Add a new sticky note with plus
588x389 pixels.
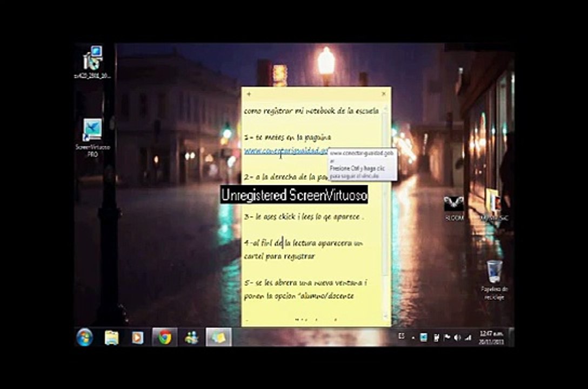click(249, 94)
